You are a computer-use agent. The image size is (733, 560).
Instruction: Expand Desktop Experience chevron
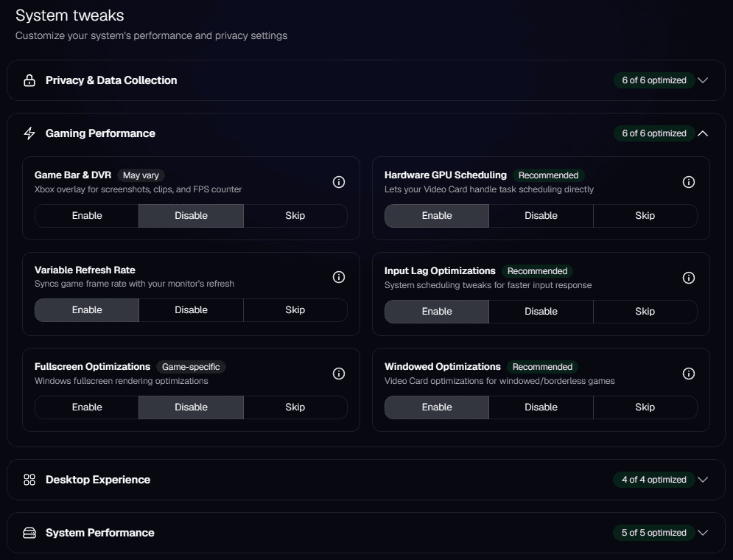[703, 480]
